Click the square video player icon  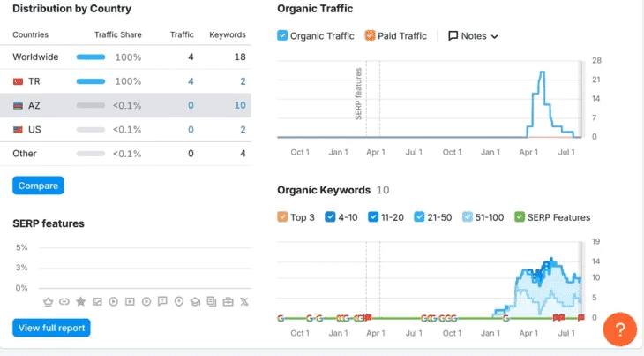tap(130, 302)
